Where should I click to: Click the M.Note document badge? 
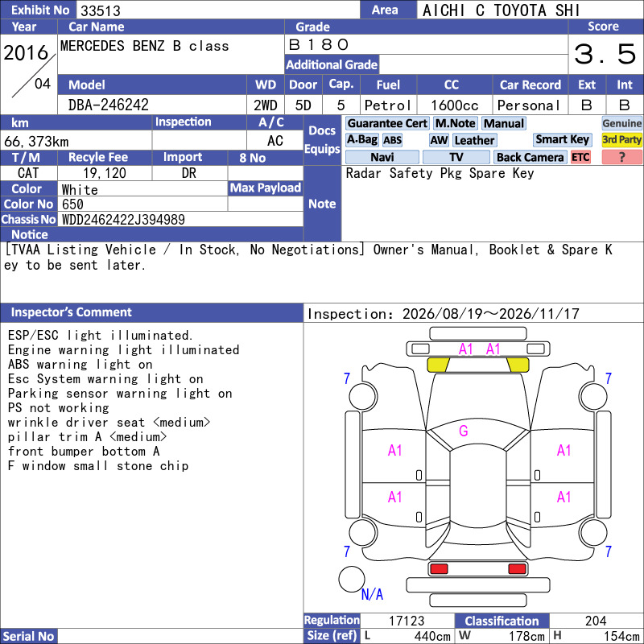(x=455, y=123)
